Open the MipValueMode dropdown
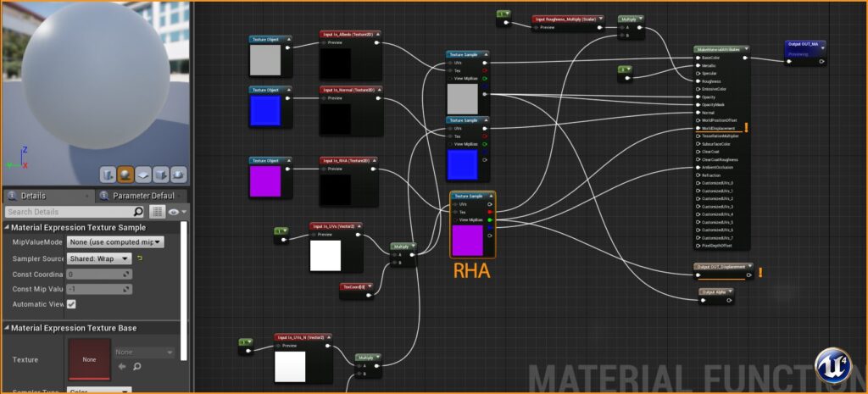The width and height of the screenshot is (868, 394). (115, 241)
